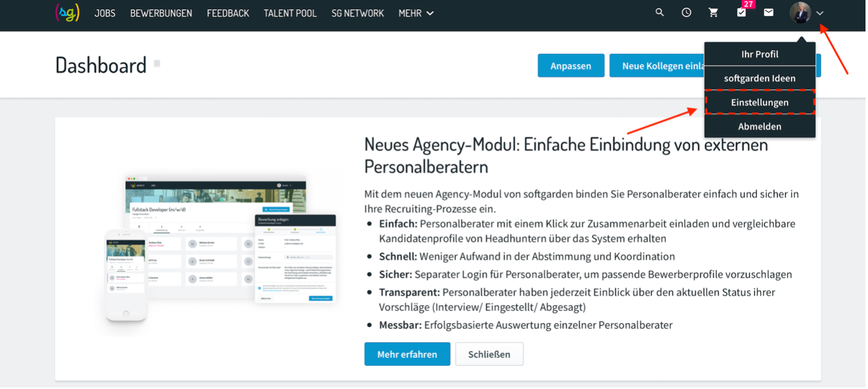This screenshot has width=868, height=389.
Task: Dismiss banner with Schließen button
Action: click(x=490, y=355)
